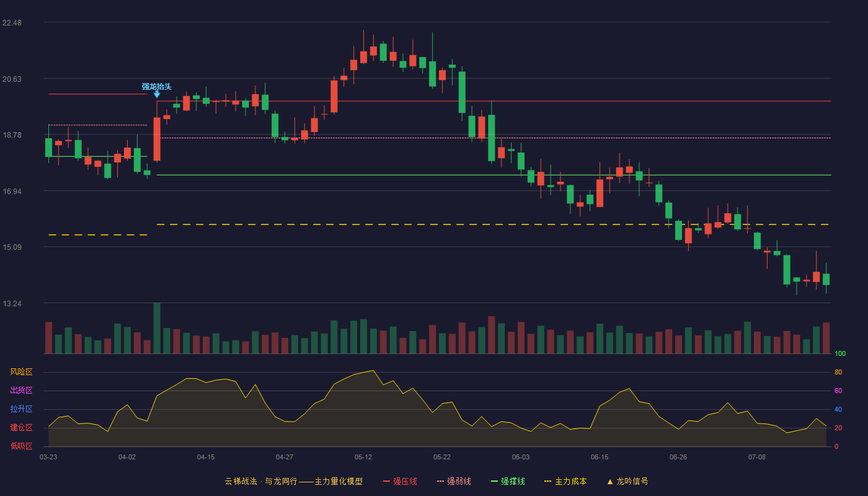Viewport: 868px width, 496px height.
Task: Click the magenta 60 indicator scale value
Action: (838, 391)
